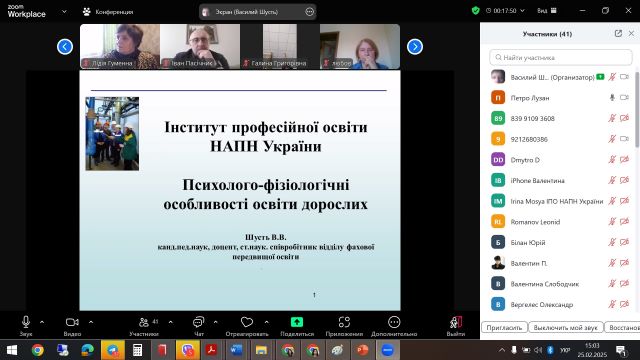Viewport: 640px width, 360px height.
Task: Toggle camera with the Видео button
Action: (x=72, y=326)
